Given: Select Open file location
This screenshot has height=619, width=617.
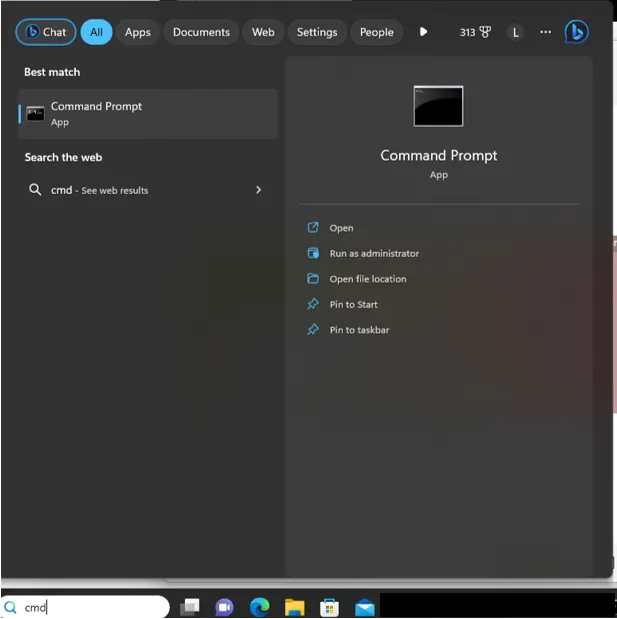Looking at the screenshot, I should [x=367, y=279].
